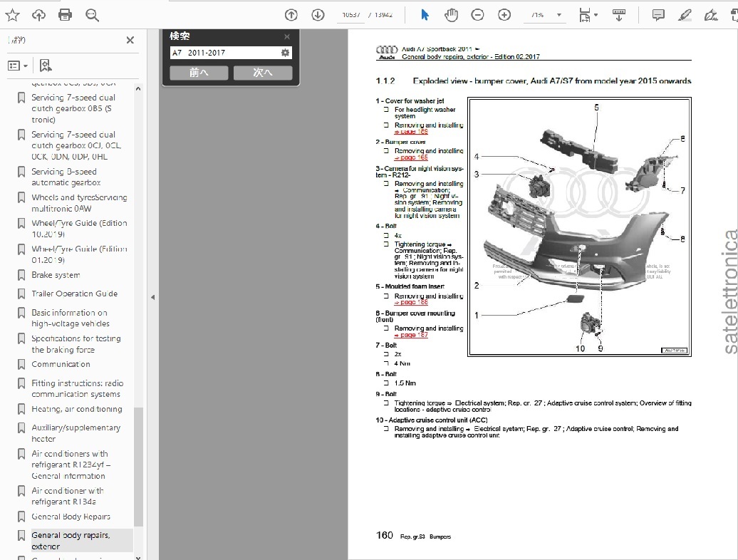Follow page link under Bumper cover mounting
The image size is (738, 560).
[411, 335]
